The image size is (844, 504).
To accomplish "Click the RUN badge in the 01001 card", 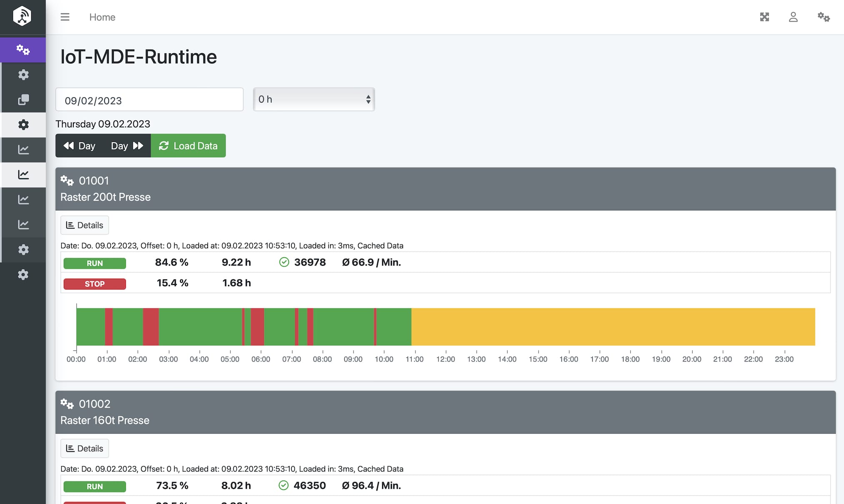I will coord(95,263).
